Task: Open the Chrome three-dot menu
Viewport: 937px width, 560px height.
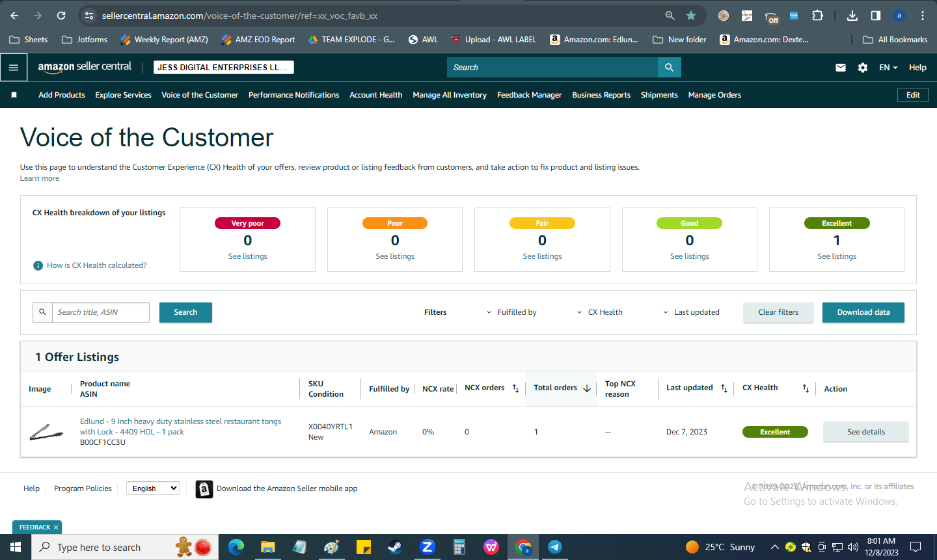Action: tap(923, 16)
